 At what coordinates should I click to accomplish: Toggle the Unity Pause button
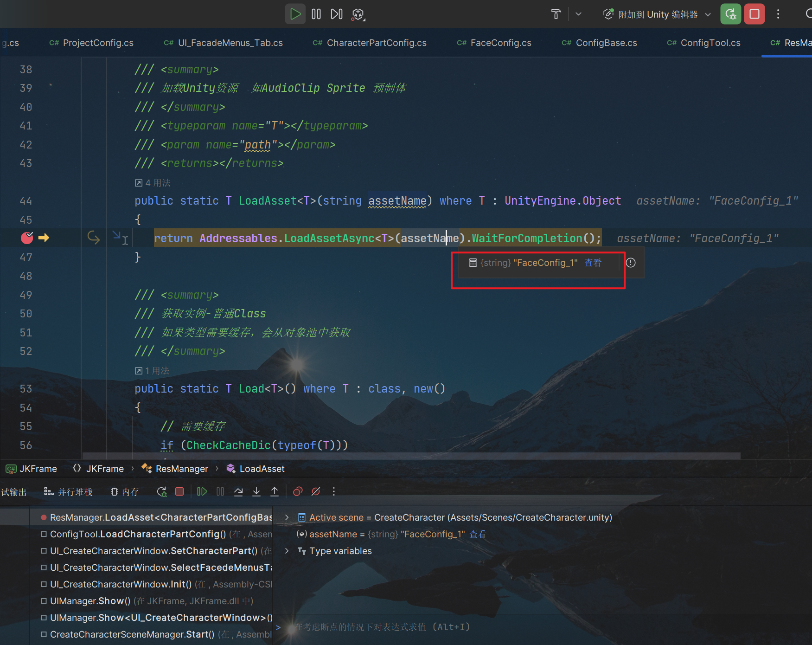(x=316, y=14)
